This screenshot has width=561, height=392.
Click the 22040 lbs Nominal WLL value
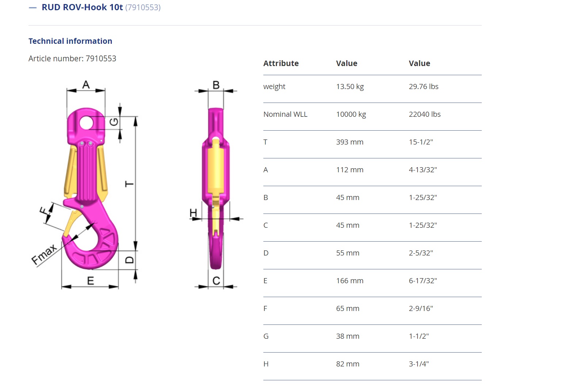[x=424, y=115]
